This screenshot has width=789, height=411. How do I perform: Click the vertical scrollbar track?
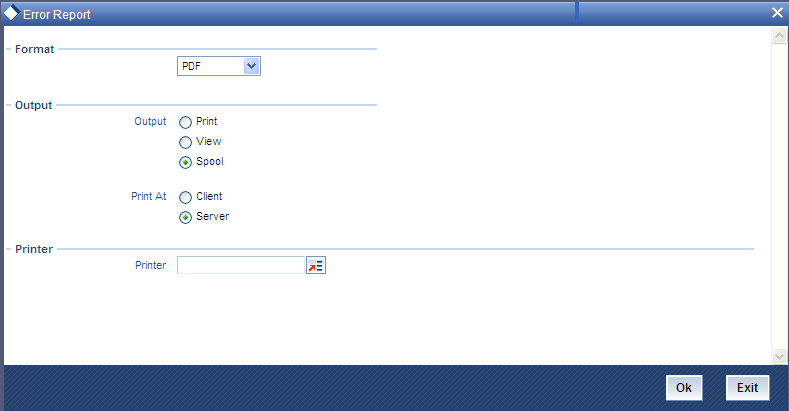779,196
